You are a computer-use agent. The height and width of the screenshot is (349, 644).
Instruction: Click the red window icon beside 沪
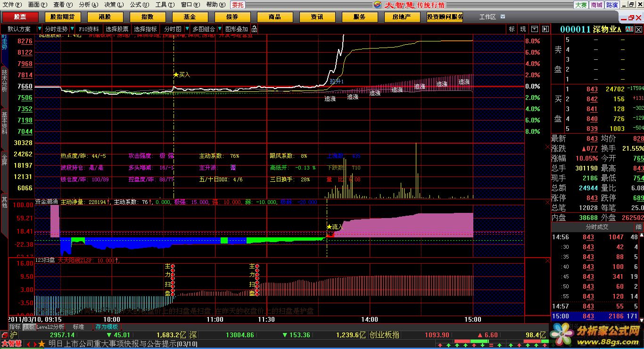pyautogui.click(x=4, y=335)
